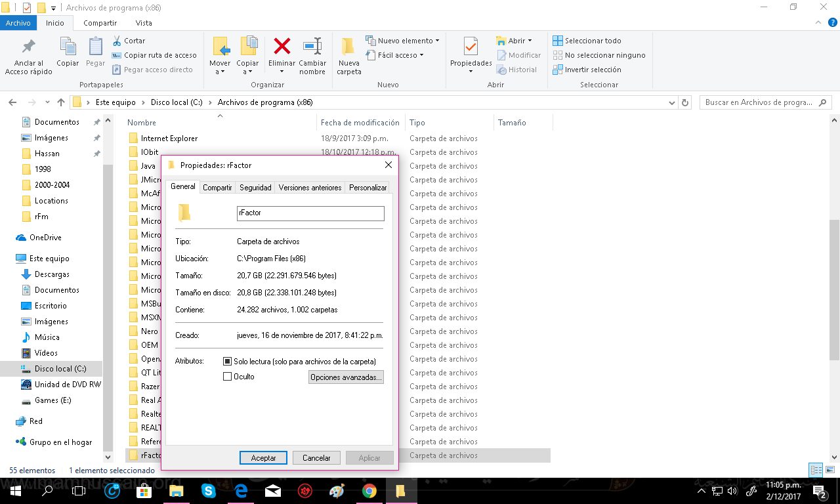
Task: Open Google Chrome from the taskbar
Action: (x=369, y=490)
